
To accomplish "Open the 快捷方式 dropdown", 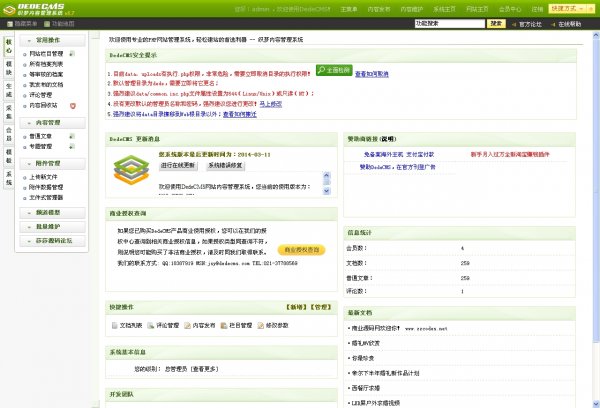I will [x=568, y=8].
